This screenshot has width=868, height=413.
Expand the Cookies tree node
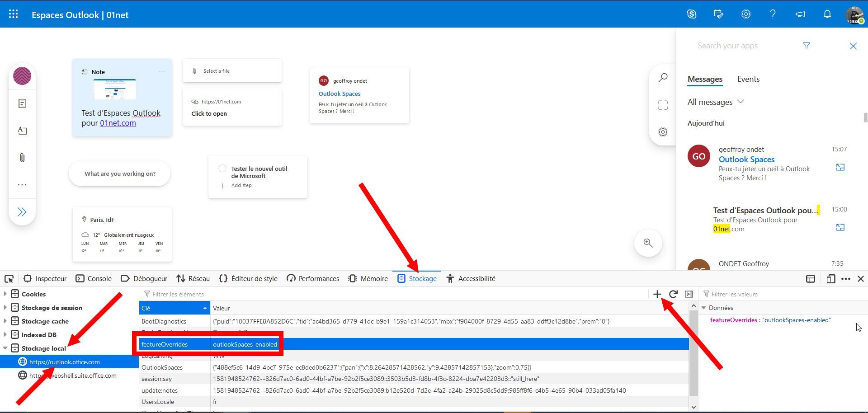coord(5,294)
